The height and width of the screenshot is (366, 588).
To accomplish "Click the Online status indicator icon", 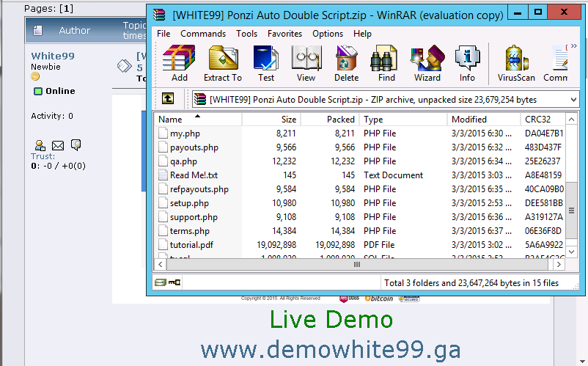I will (38, 91).
